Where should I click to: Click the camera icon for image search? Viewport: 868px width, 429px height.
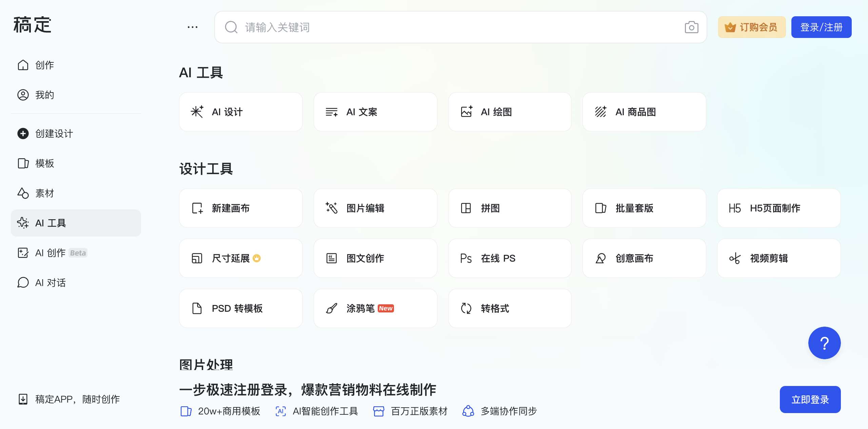pos(692,27)
